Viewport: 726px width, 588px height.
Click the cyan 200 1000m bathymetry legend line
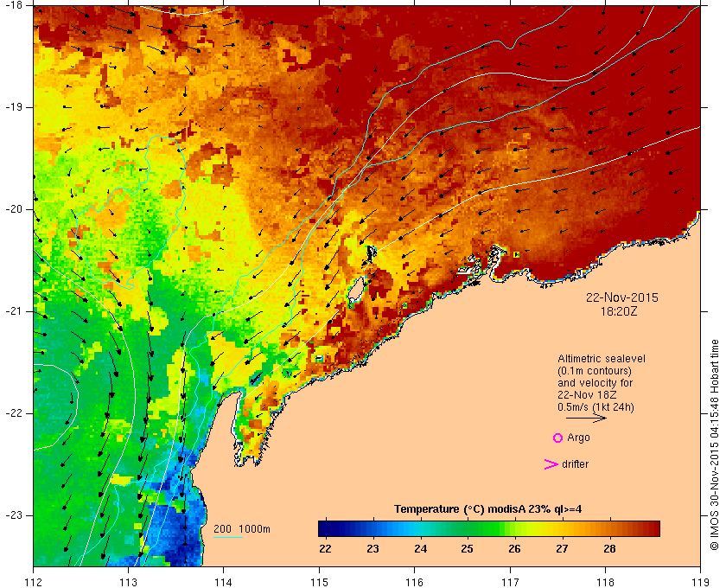(228, 538)
